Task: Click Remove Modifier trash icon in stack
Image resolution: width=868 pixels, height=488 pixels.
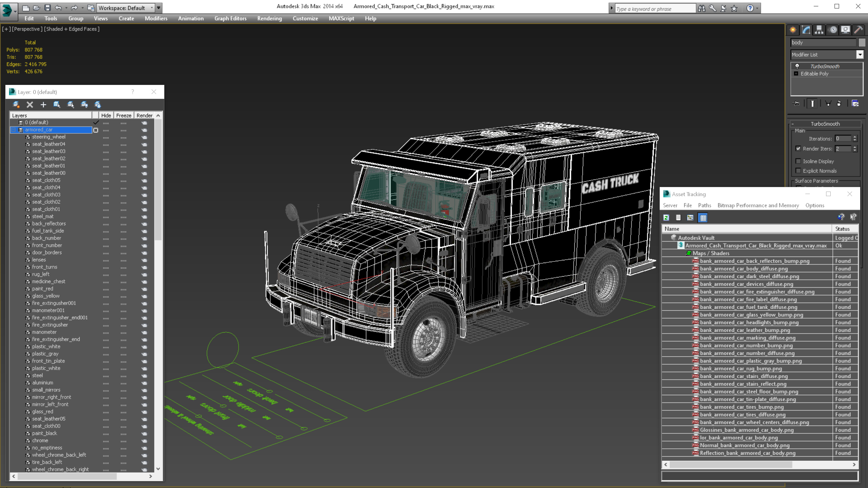Action: point(839,103)
